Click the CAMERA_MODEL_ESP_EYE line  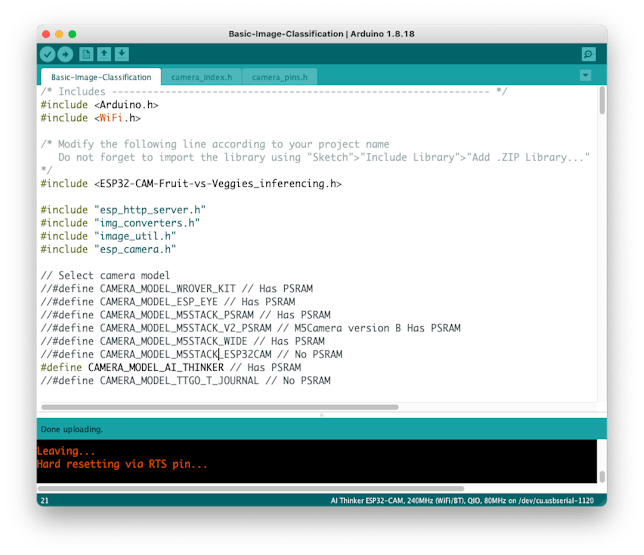point(168,302)
